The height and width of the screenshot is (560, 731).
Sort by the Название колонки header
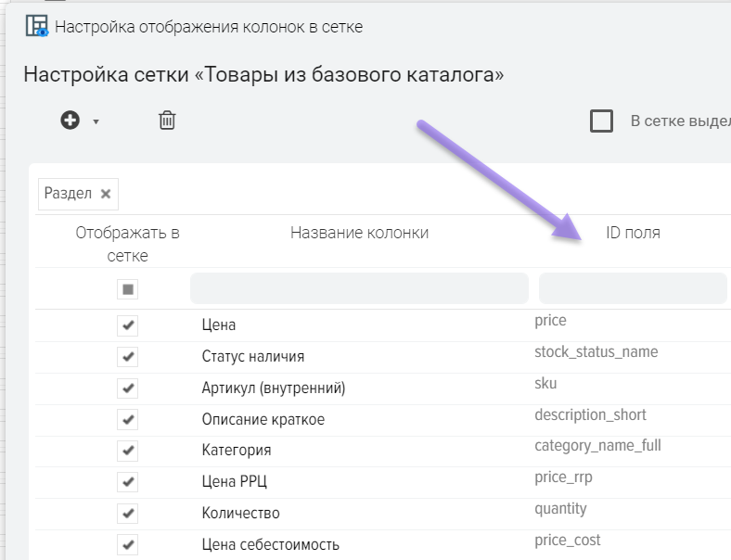tap(359, 233)
